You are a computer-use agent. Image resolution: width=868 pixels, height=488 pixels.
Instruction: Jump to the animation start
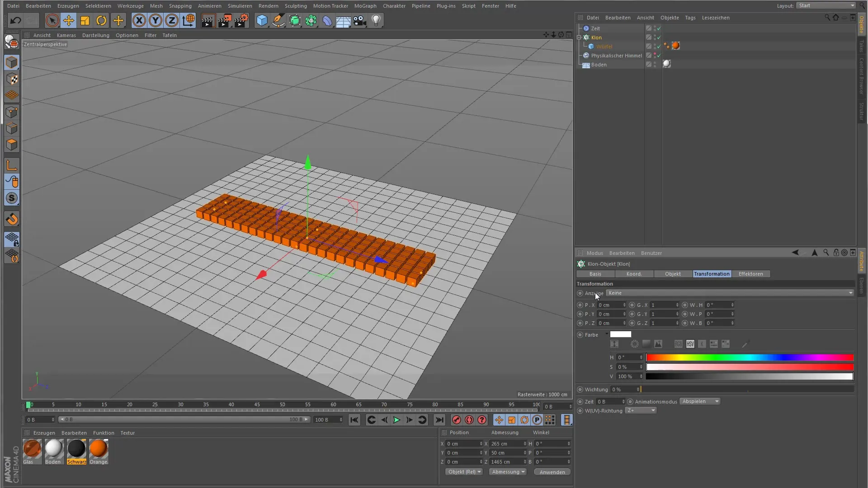click(354, 420)
